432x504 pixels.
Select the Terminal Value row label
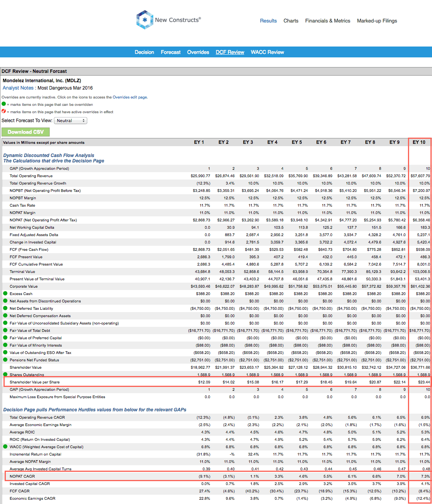[22, 272]
